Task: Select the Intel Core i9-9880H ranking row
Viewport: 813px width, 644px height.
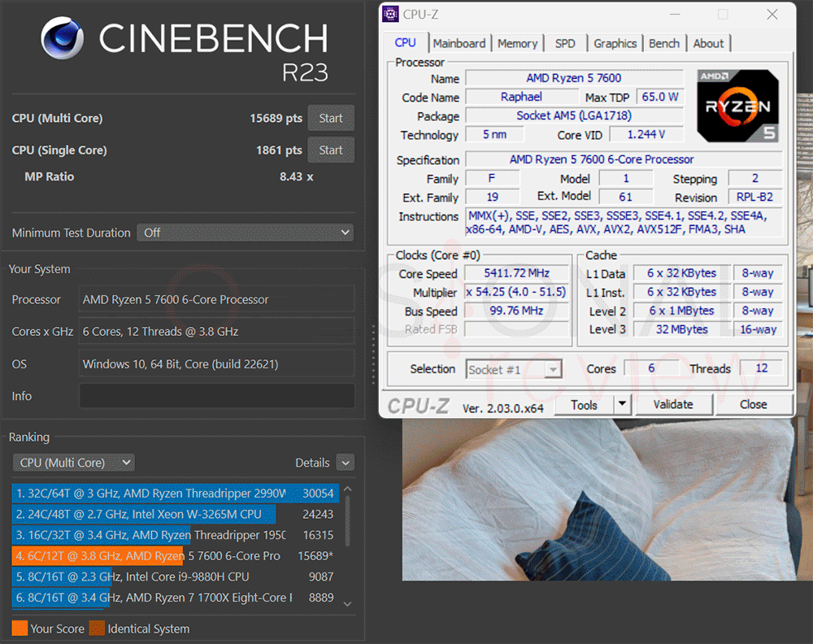Action: tap(176, 577)
